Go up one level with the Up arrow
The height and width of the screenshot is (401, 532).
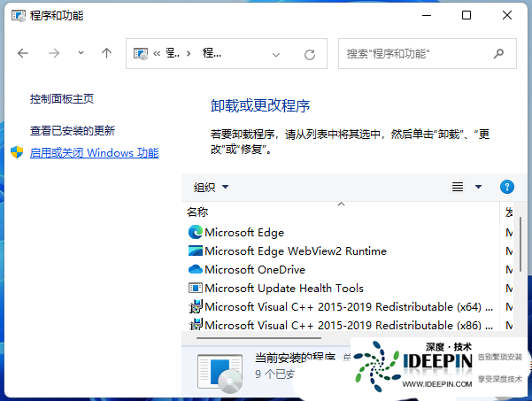click(x=106, y=53)
